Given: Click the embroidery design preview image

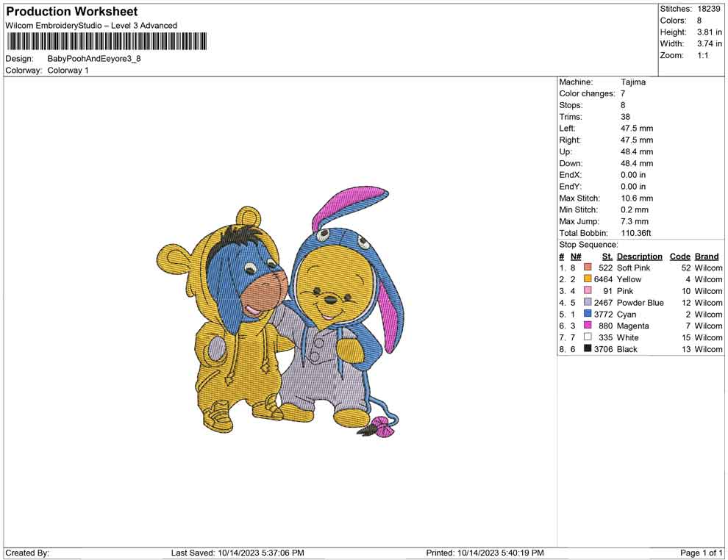Looking at the screenshot, I should click(280, 312).
